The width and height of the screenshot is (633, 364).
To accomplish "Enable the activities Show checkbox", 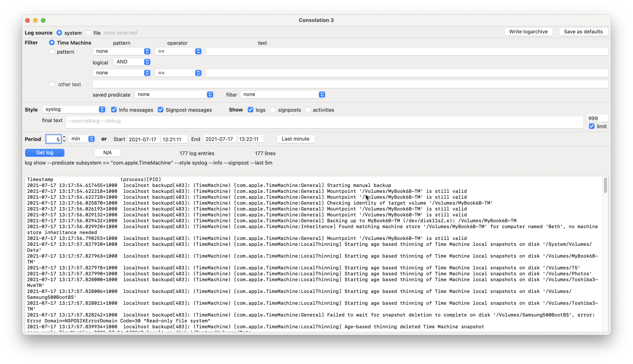I will click(308, 110).
